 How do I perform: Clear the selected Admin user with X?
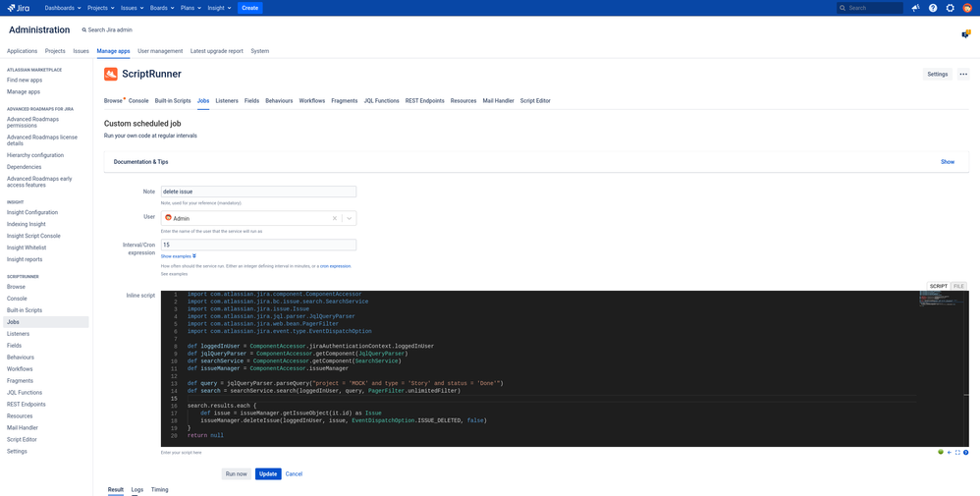point(335,218)
